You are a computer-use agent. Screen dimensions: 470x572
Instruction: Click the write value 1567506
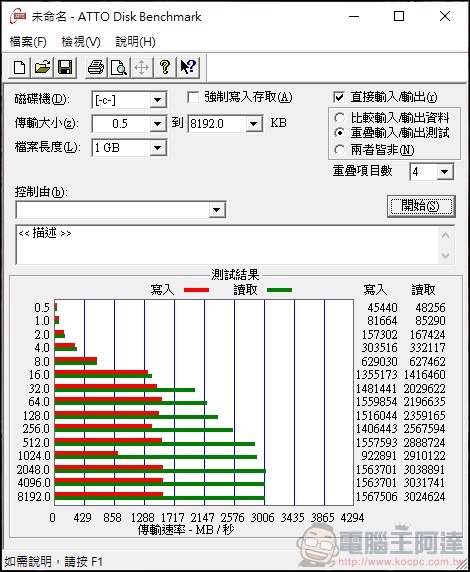click(x=376, y=496)
